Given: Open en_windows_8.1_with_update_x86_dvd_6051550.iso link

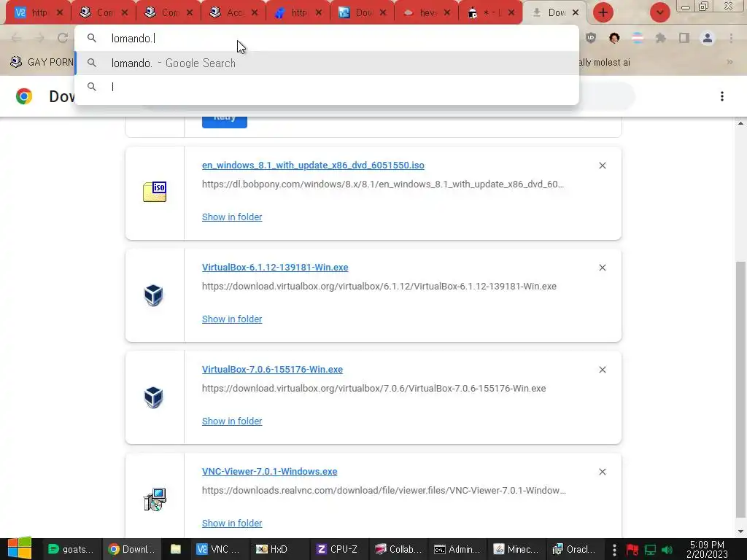Looking at the screenshot, I should click(x=313, y=166).
